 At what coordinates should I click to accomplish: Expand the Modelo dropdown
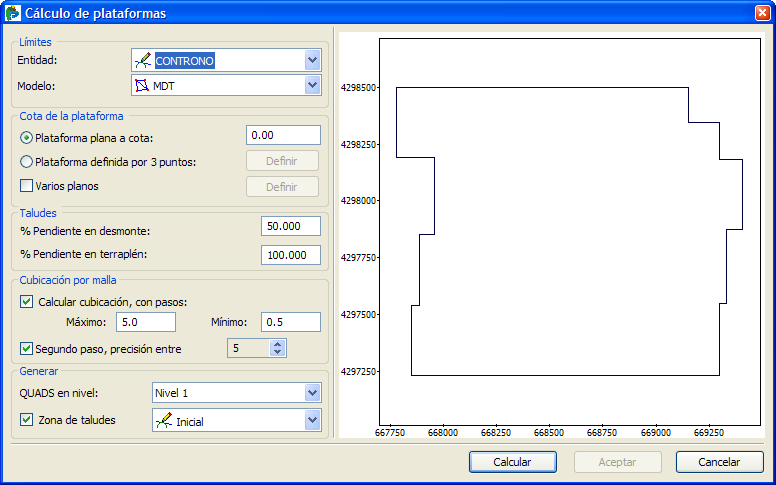click(x=312, y=85)
